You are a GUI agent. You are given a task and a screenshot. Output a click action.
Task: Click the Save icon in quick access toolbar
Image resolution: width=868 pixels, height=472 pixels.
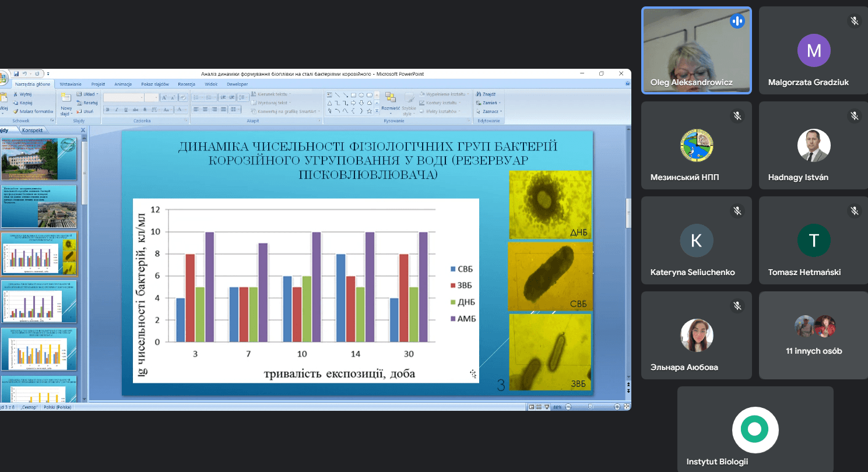tap(16, 74)
